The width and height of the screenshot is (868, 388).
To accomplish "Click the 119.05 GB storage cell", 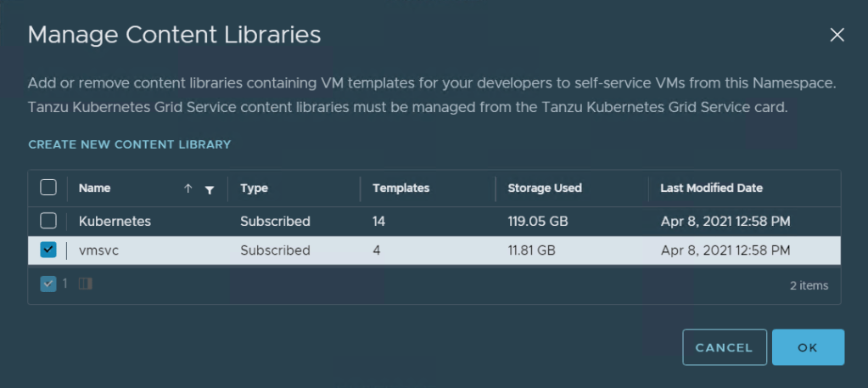I will (537, 222).
